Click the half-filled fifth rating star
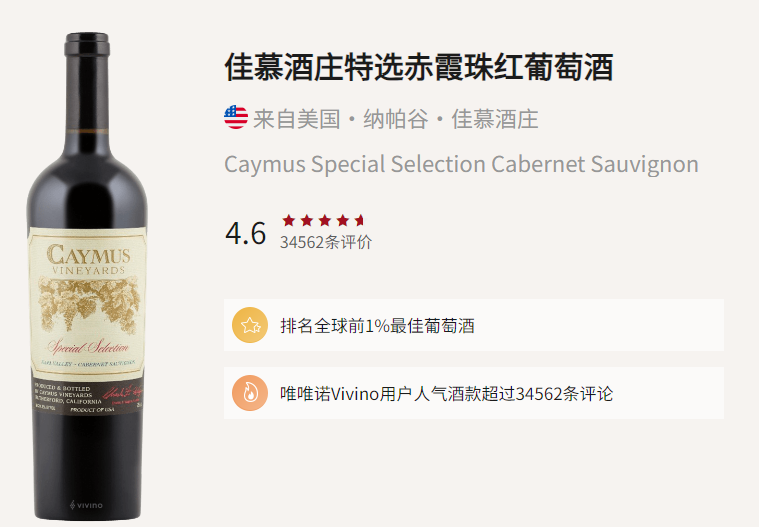Screen dimensions: 759x527 point(360,221)
